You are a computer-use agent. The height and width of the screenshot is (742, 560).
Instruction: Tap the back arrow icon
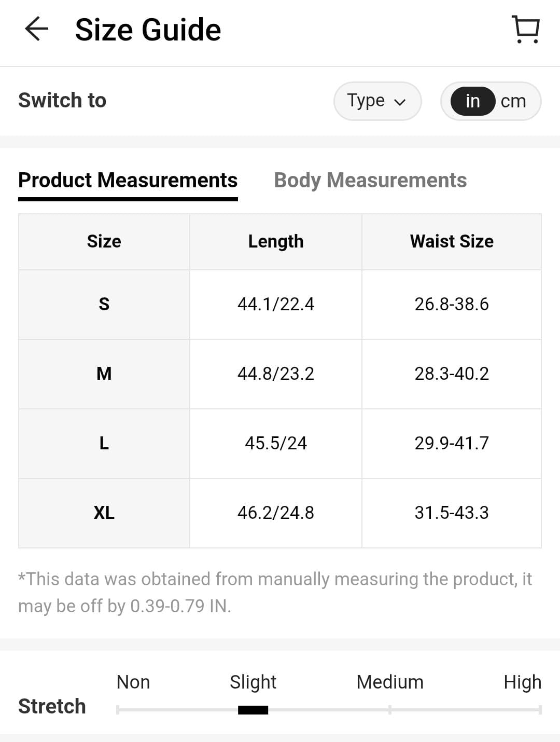(36, 29)
